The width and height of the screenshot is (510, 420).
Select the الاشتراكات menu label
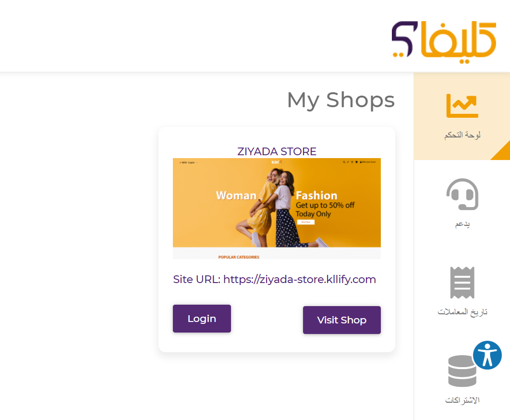point(462,400)
